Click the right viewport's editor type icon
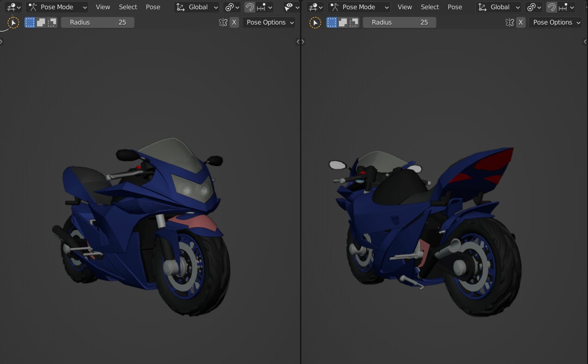This screenshot has height=364, width=588. [313, 7]
